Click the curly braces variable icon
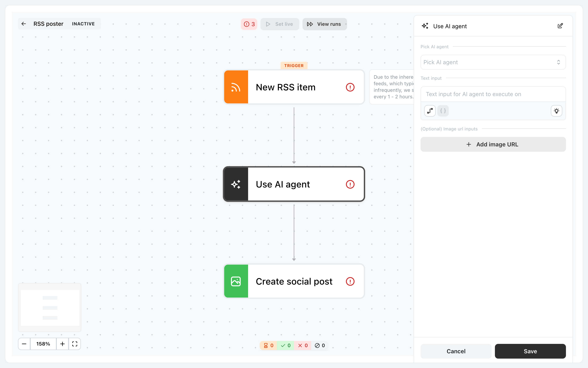 tap(443, 111)
